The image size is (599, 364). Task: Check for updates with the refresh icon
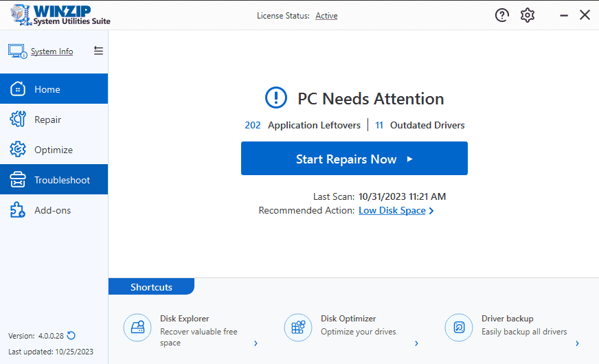[x=71, y=335]
